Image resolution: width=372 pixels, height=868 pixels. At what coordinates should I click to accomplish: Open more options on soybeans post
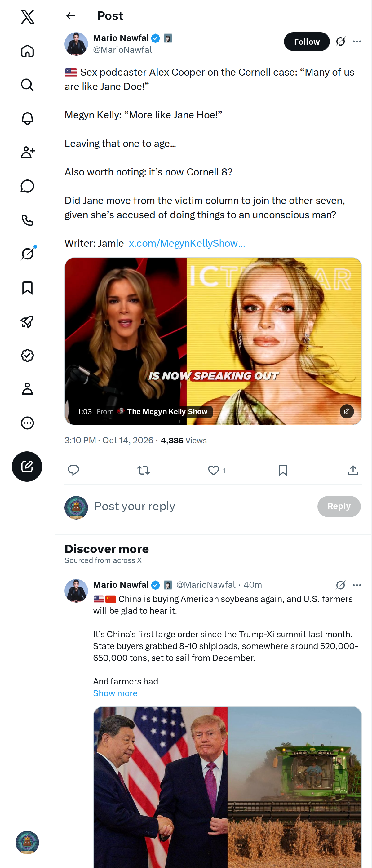point(357,585)
